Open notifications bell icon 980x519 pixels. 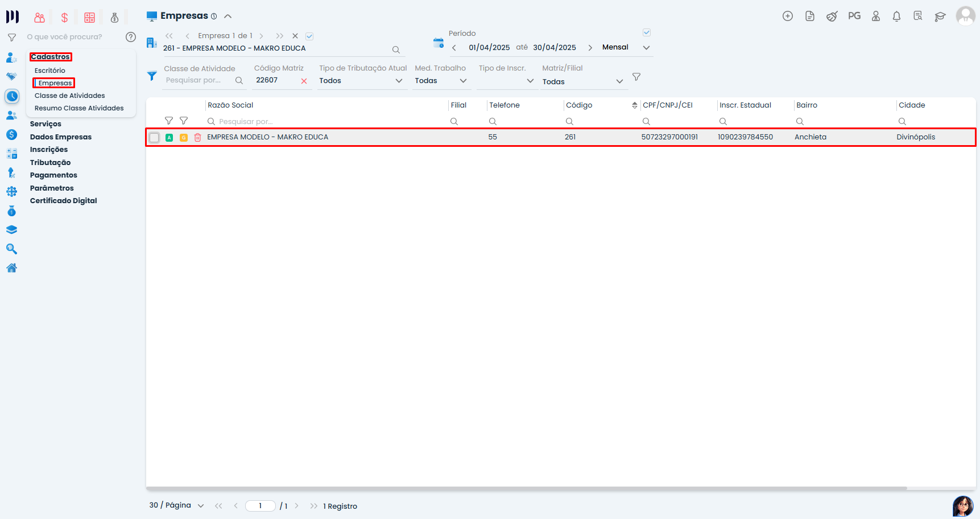896,17
